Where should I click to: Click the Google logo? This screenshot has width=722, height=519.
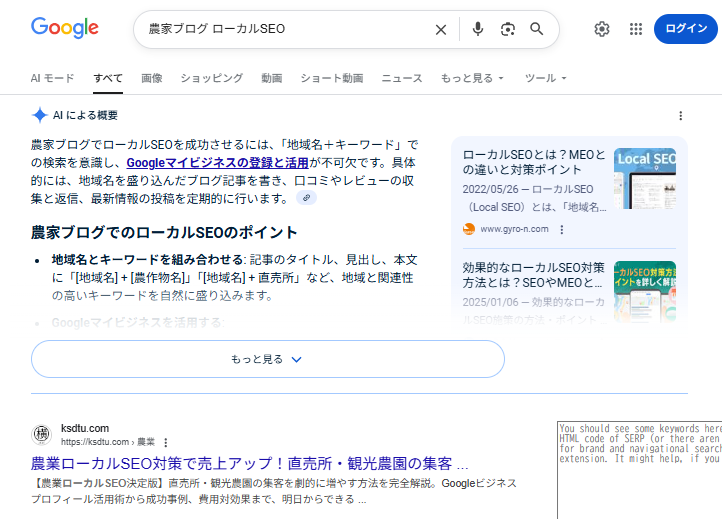pos(64,28)
